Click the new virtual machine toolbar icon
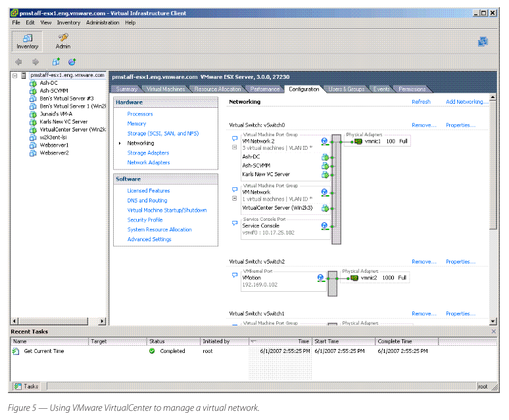The width and height of the screenshot is (509, 420). tap(56, 62)
